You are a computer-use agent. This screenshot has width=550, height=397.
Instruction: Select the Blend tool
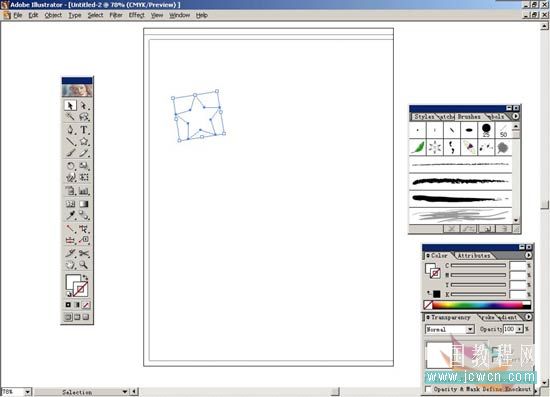(x=84, y=215)
